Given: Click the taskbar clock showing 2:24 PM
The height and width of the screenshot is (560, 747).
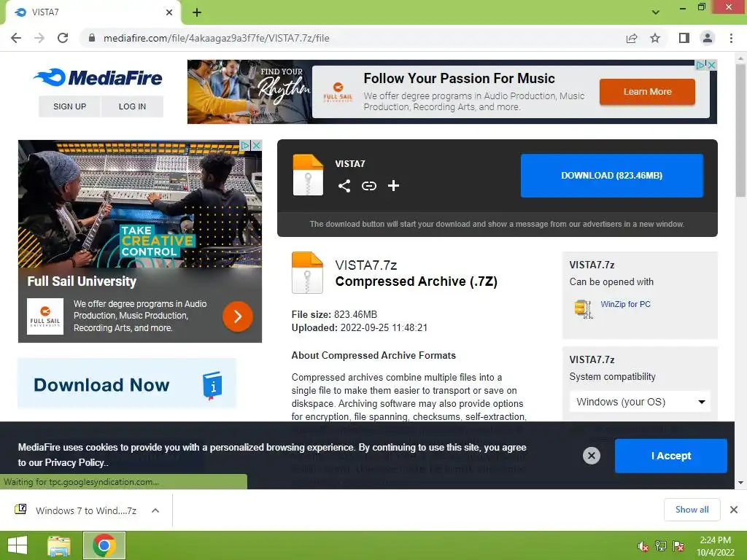Looking at the screenshot, I should tap(715, 546).
